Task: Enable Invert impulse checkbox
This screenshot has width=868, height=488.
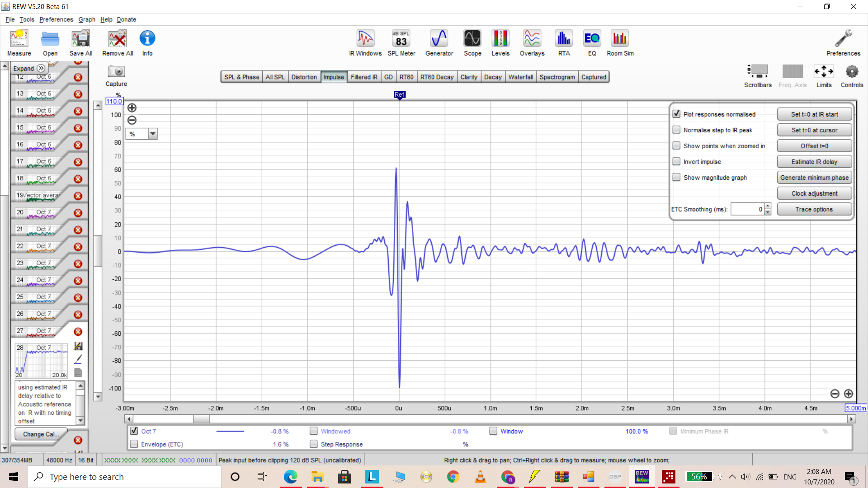Action: 676,161
